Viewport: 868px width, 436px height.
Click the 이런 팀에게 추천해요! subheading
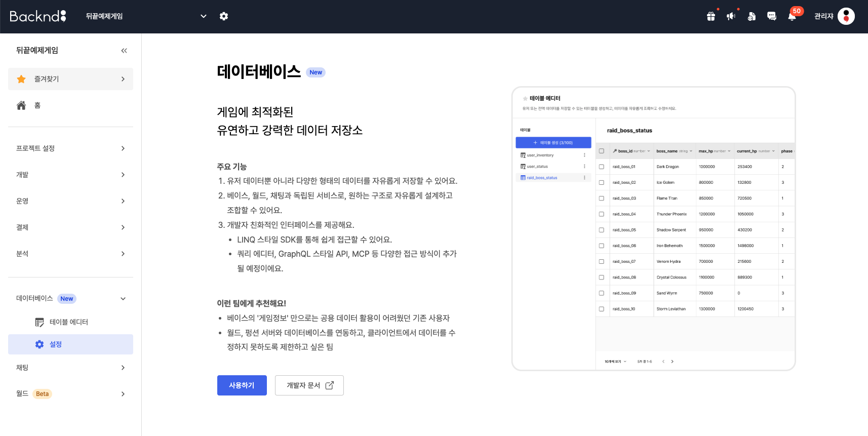pyautogui.click(x=252, y=303)
